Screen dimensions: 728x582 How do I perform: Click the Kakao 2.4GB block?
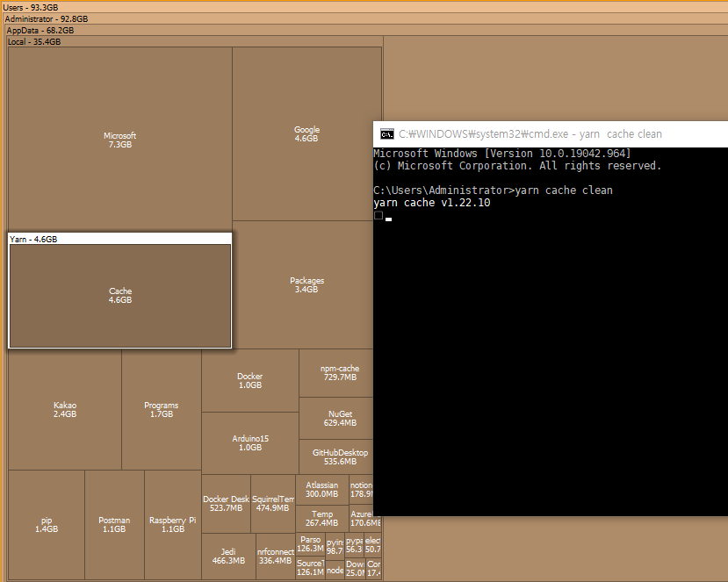tap(64, 409)
